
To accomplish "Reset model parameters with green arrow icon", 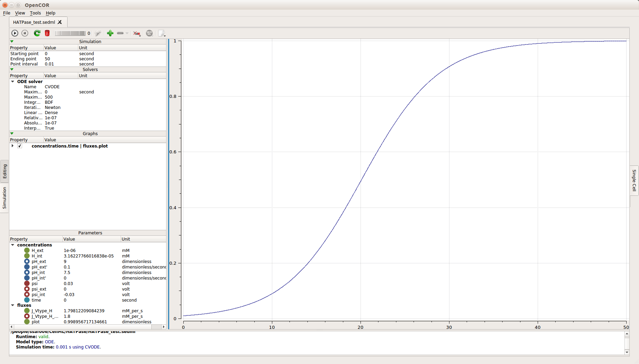I will (x=37, y=33).
